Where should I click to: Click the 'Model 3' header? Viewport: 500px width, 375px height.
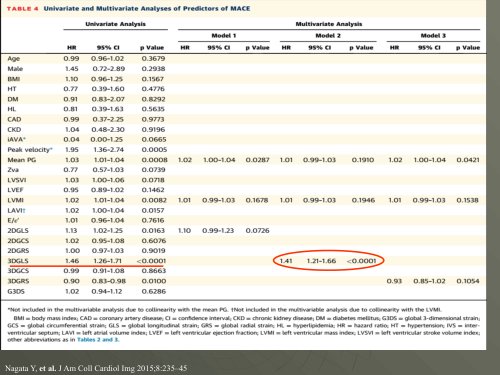click(433, 36)
